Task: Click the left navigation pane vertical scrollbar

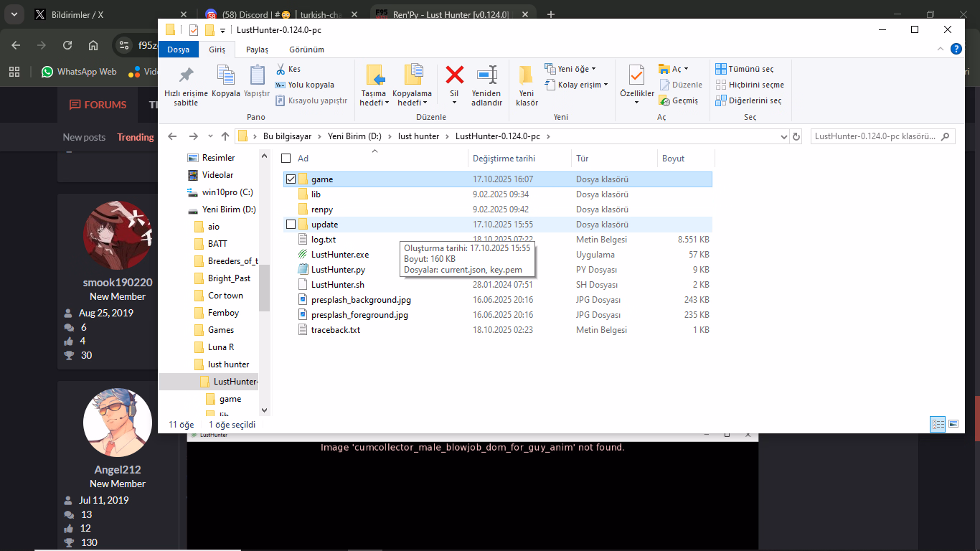Action: (x=264, y=287)
